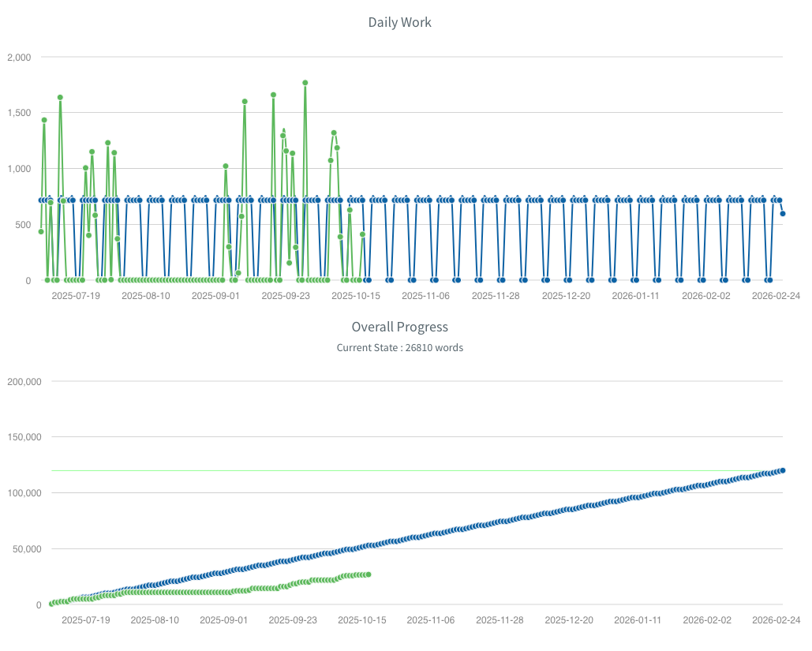
Task: Click the Current State 26810 words label
Action: tap(399, 347)
